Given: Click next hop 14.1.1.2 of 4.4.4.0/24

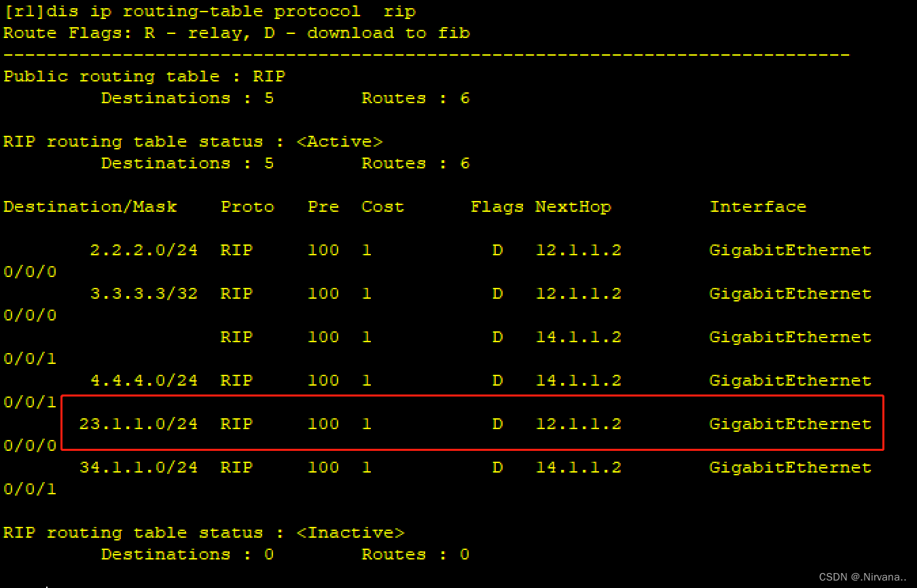Looking at the screenshot, I should pyautogui.click(x=579, y=381).
